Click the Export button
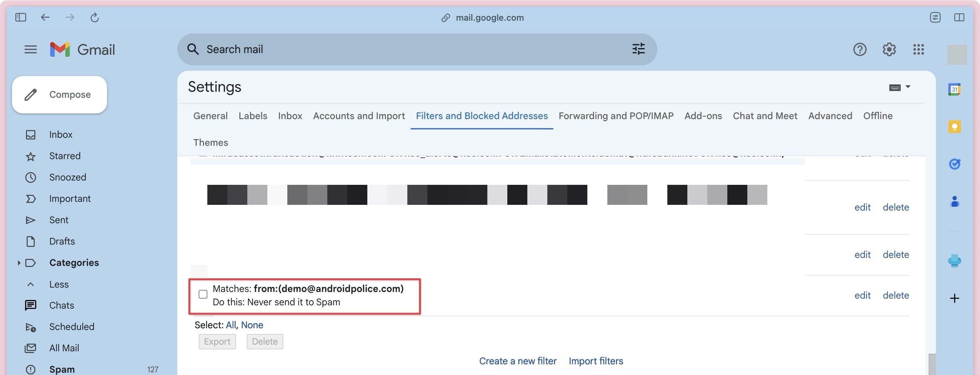The height and width of the screenshot is (375, 980). (x=217, y=342)
